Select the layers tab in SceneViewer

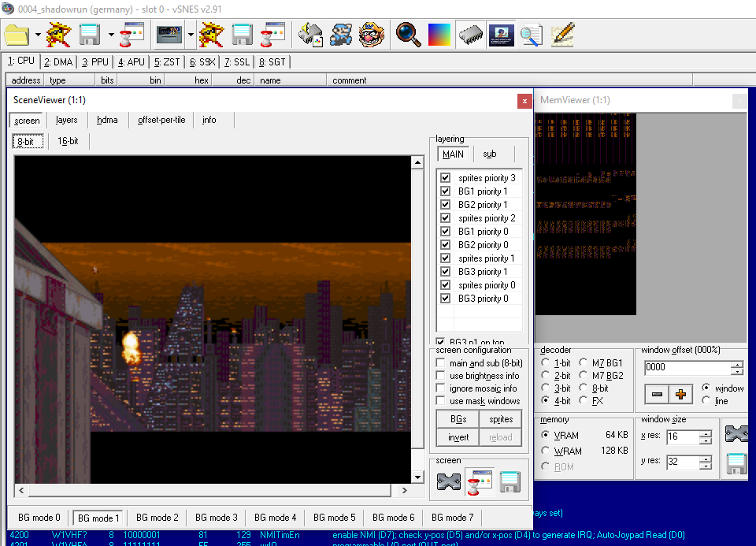tap(66, 120)
